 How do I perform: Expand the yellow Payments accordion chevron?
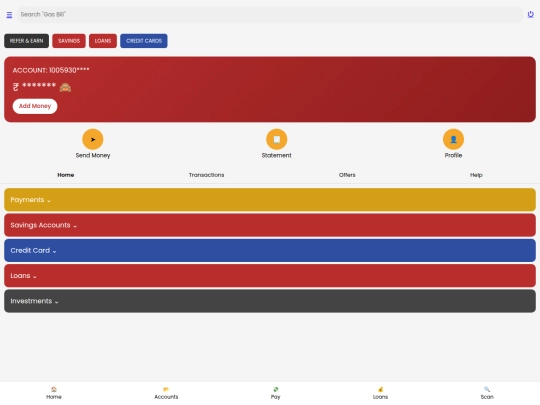[49, 201]
